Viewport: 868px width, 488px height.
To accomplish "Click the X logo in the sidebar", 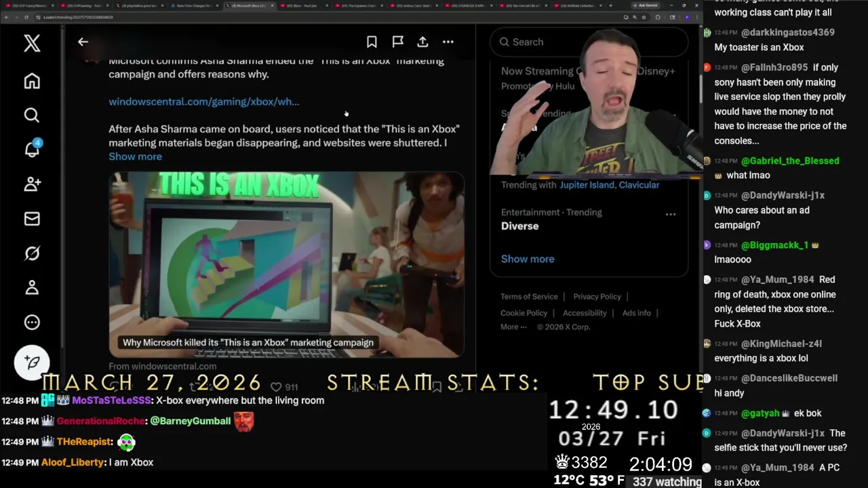I will pyautogui.click(x=32, y=43).
